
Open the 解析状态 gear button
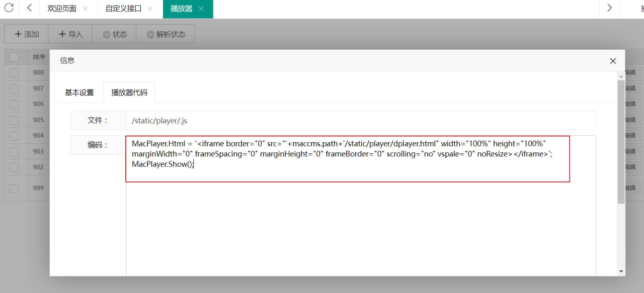pyautogui.click(x=166, y=34)
